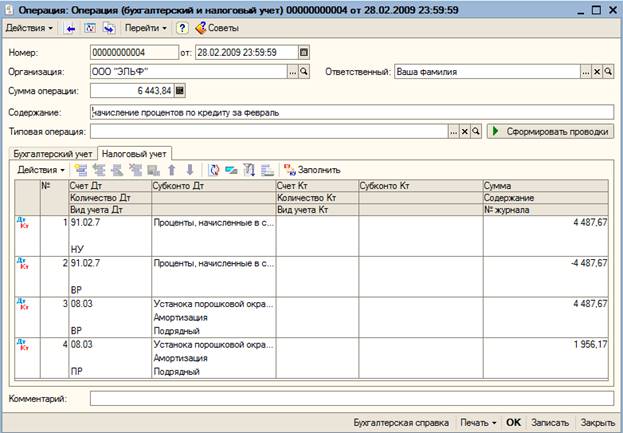Switch to the Бухгалтерский учет tab
Viewport: 623px width, 433px height.
coord(51,152)
